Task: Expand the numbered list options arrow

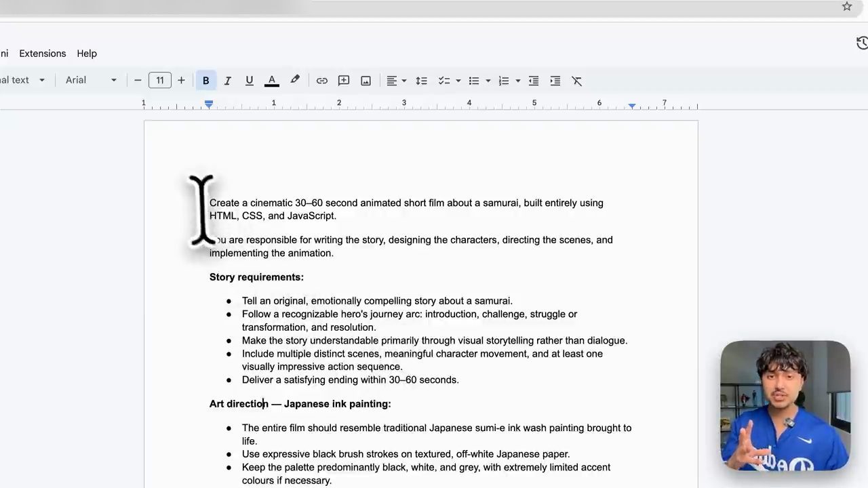Action: pos(517,81)
